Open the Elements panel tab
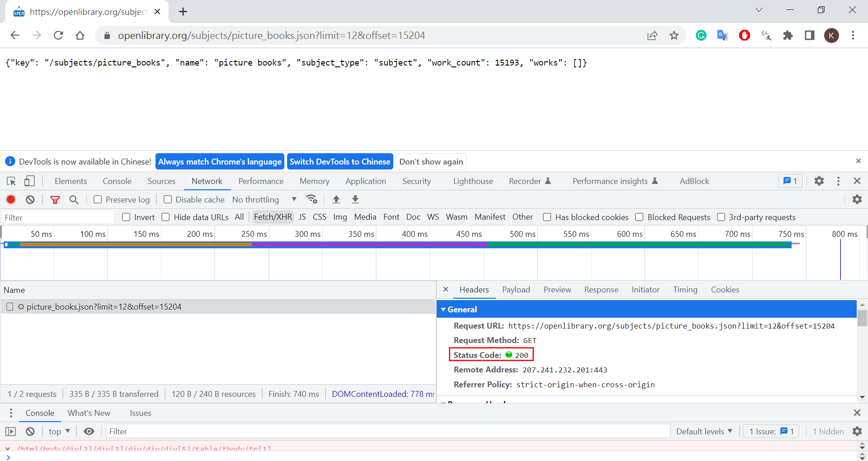The image size is (868, 461). [71, 181]
